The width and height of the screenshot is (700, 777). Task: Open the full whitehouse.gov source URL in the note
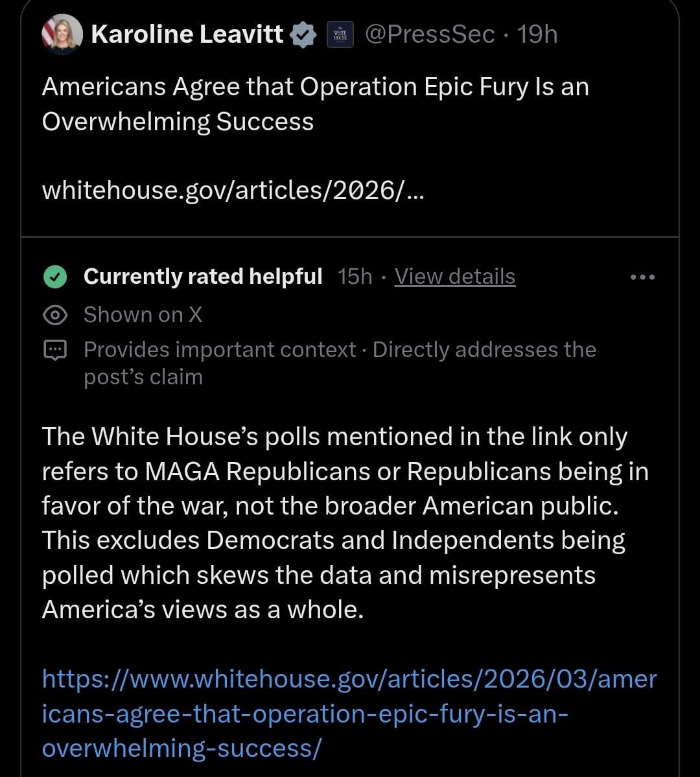coord(349,713)
